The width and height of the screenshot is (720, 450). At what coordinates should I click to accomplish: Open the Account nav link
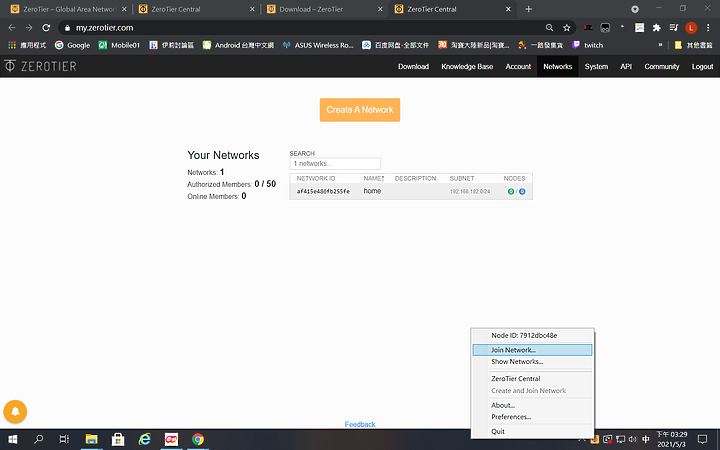pos(518,67)
